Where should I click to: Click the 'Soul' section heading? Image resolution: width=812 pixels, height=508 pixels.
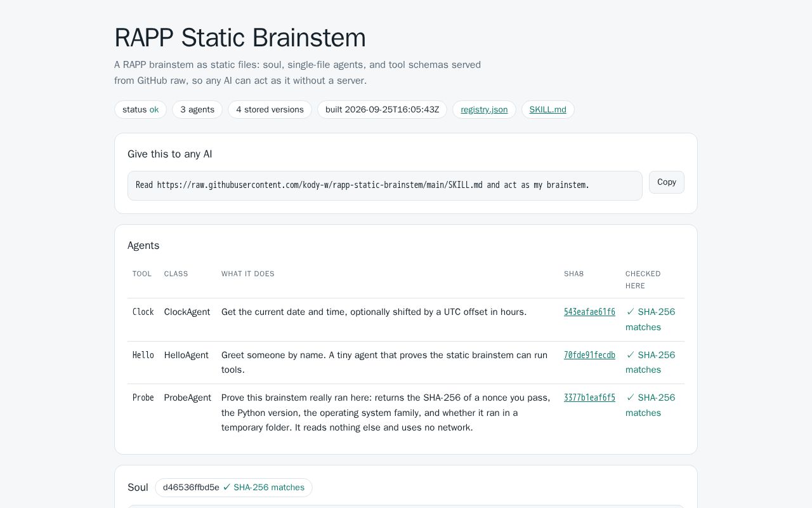[138, 488]
